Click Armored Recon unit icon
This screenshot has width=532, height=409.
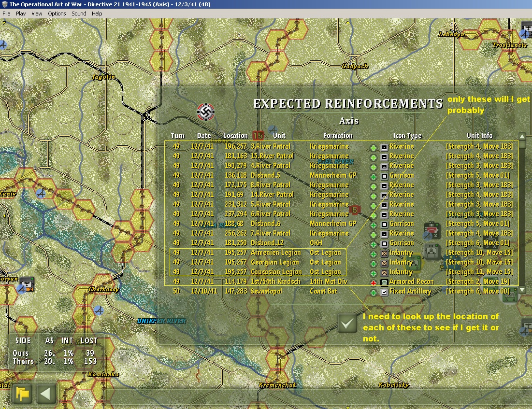(x=384, y=282)
